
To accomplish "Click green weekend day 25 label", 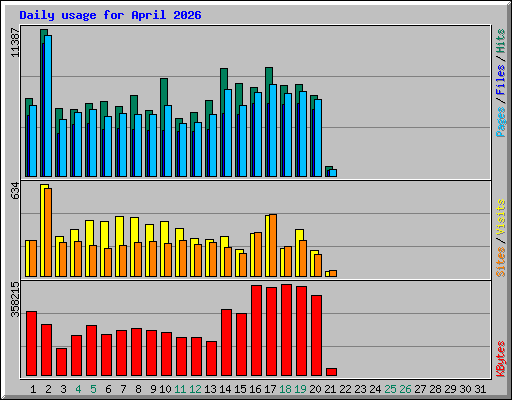I will tap(390, 389).
